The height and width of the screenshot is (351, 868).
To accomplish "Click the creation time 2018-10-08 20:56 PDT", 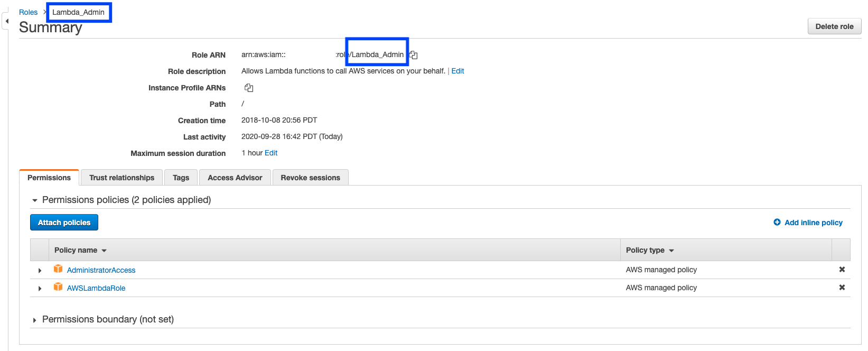I will pos(279,120).
